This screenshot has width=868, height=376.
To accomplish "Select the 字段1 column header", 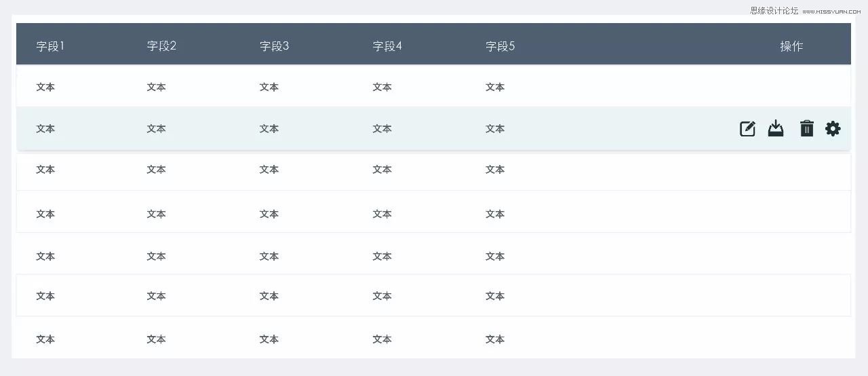I will tap(50, 46).
